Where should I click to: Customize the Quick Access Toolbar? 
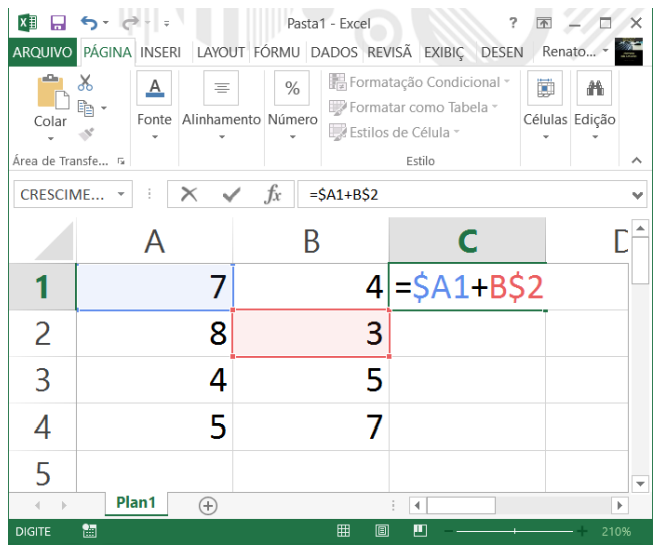click(x=167, y=24)
